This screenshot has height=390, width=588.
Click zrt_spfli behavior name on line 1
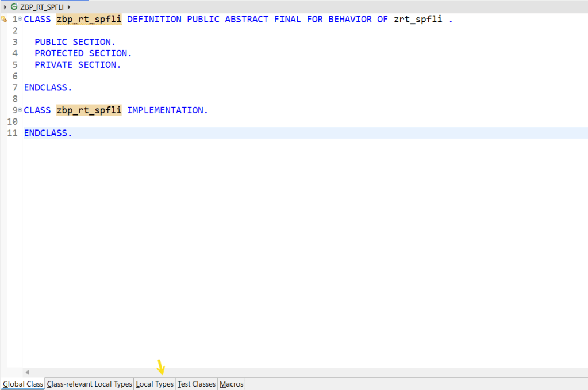[418, 19]
